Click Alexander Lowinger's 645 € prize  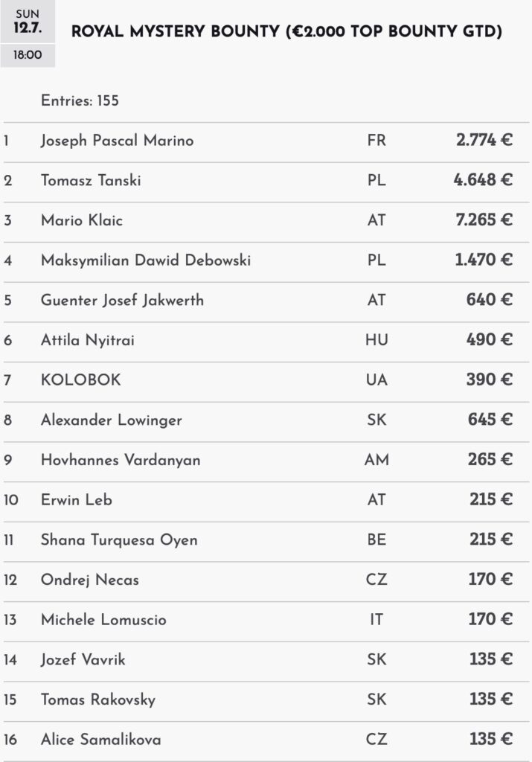(x=490, y=420)
